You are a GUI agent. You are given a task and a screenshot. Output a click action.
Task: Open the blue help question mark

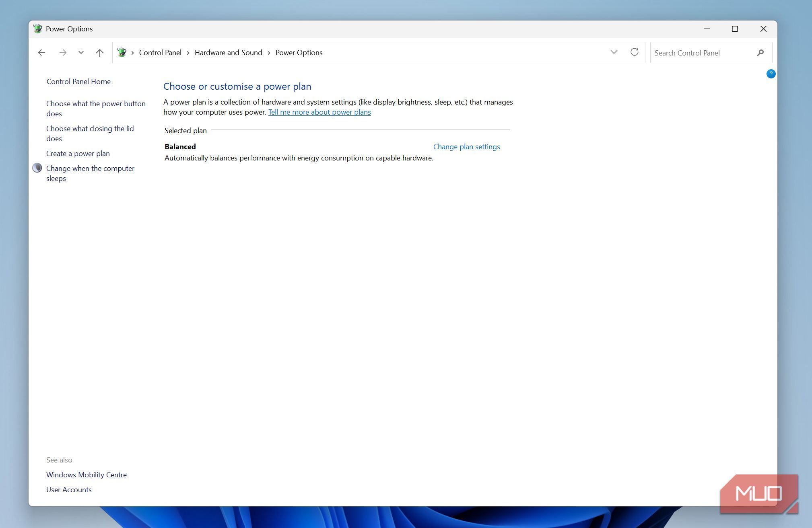[x=771, y=74]
